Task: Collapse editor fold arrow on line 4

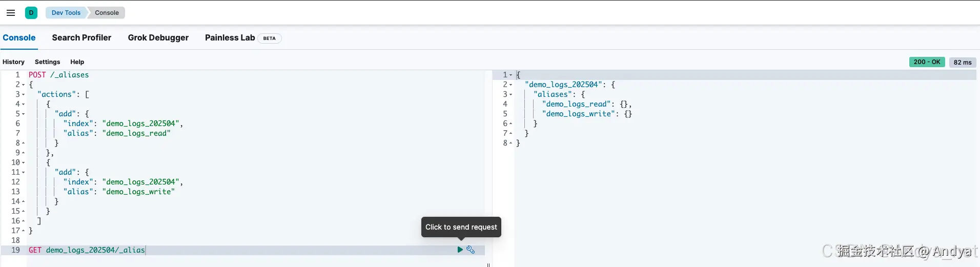Action: 23,105
